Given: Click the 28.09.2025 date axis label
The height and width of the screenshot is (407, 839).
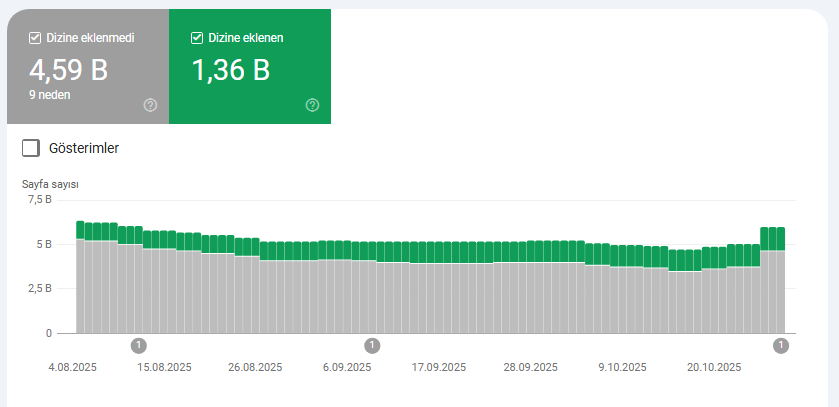Looking at the screenshot, I should coord(531,367).
